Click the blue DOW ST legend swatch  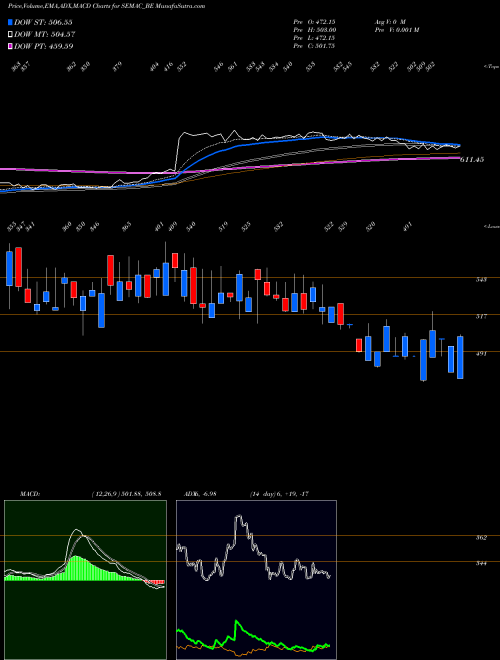click(x=10, y=22)
